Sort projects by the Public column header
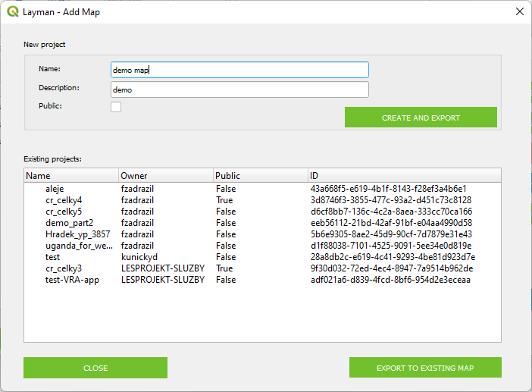This screenshot has height=392, width=532. click(x=261, y=175)
